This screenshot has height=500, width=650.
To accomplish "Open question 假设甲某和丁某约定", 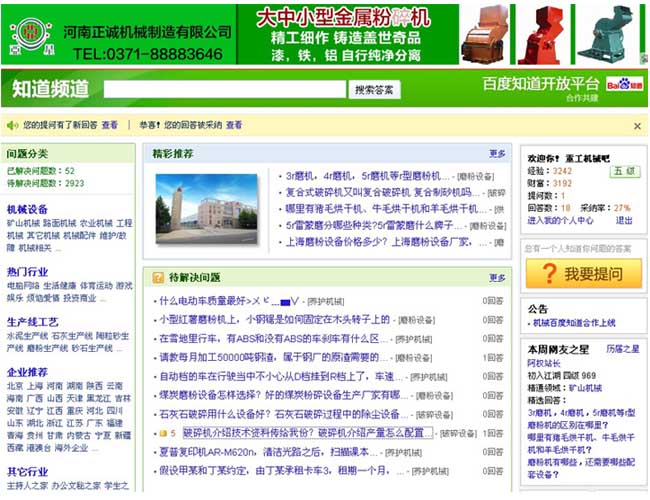I will pyautogui.click(x=282, y=471).
